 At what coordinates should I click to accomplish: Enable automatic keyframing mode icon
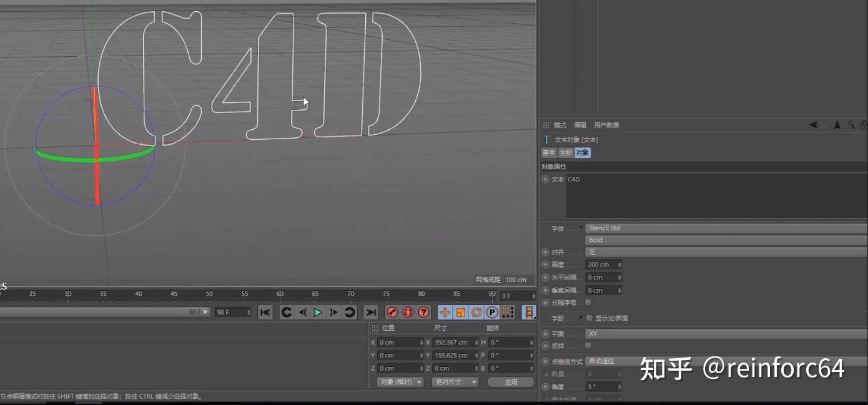pyautogui.click(x=408, y=312)
